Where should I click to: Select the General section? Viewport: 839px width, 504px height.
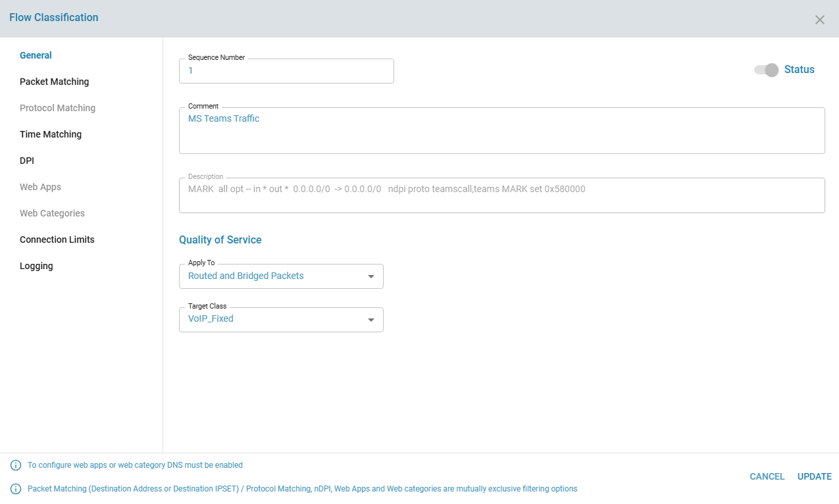(x=36, y=55)
